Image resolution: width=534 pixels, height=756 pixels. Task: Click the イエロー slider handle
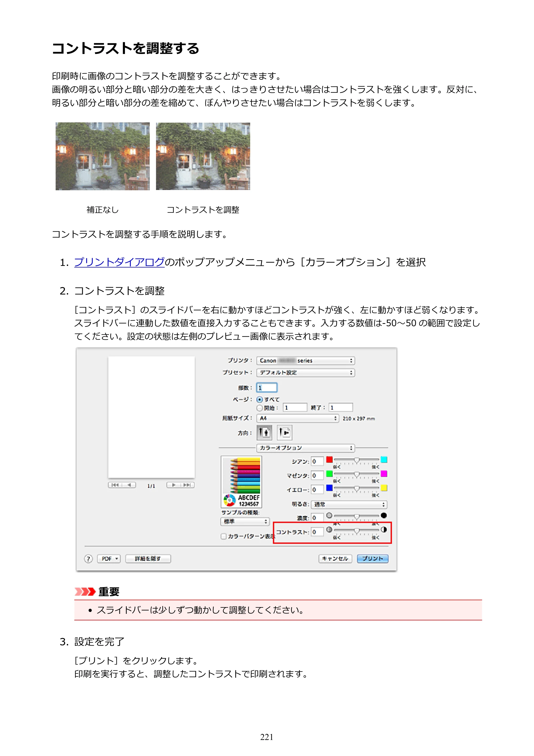[357, 489]
